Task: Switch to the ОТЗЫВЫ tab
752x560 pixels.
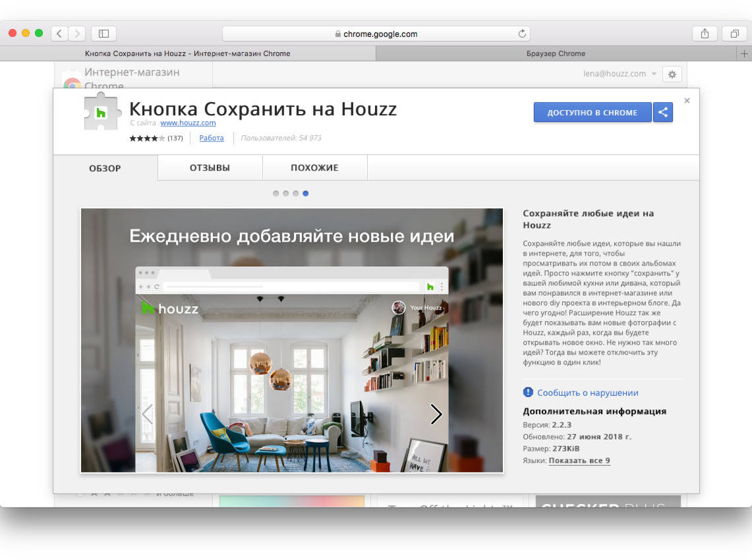Action: pos(210,167)
